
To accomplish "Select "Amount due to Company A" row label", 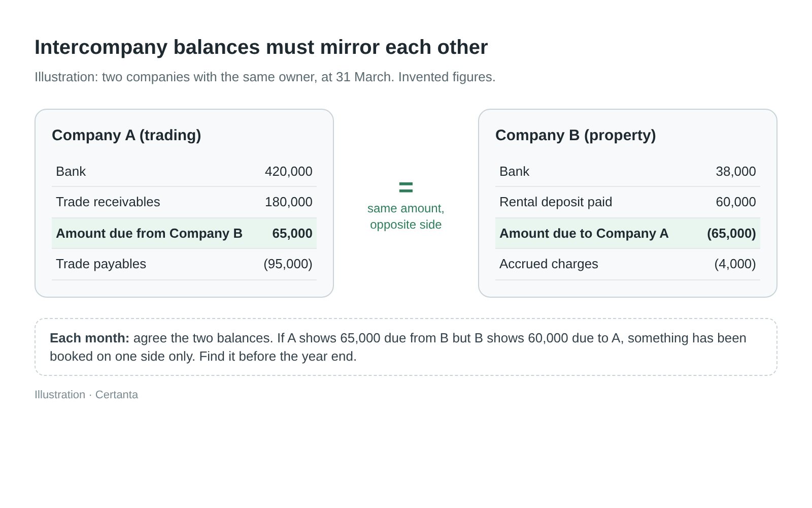I will coord(584,233).
